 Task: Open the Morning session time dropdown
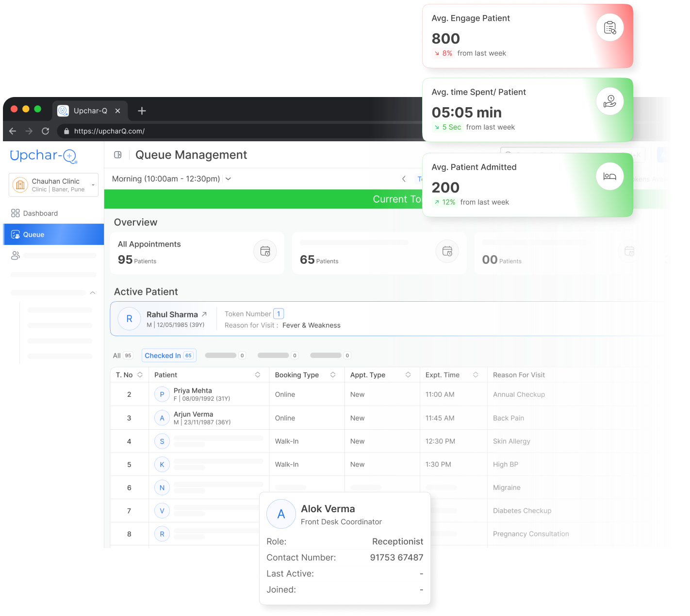[x=228, y=179]
